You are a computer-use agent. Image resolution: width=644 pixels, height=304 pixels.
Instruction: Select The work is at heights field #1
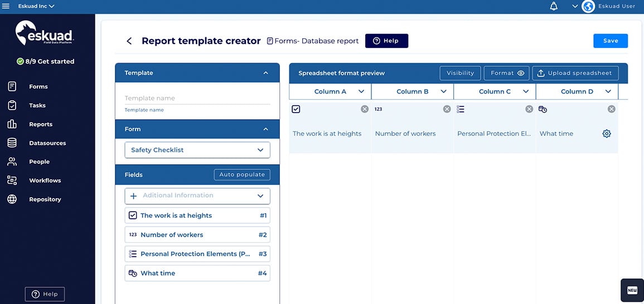(197, 215)
